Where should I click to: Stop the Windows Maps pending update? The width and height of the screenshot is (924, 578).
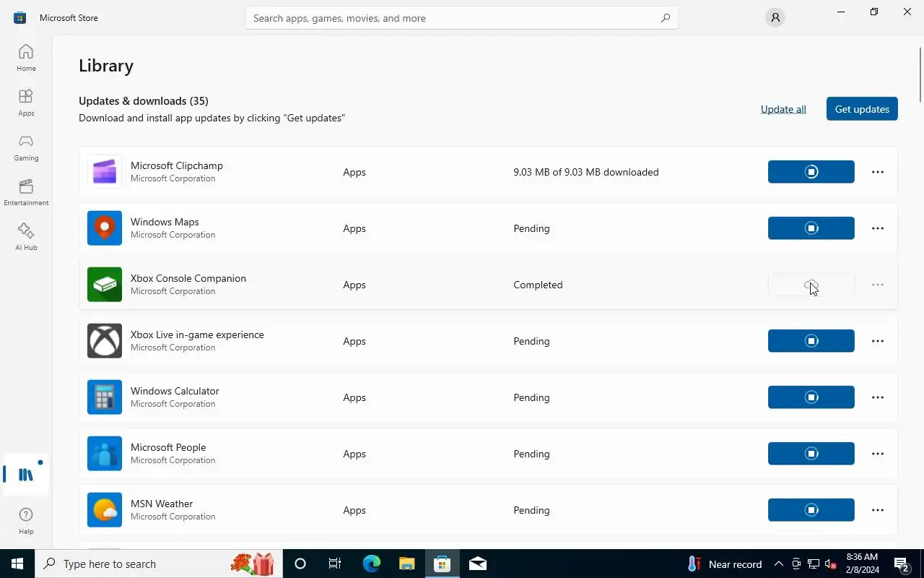(811, 228)
